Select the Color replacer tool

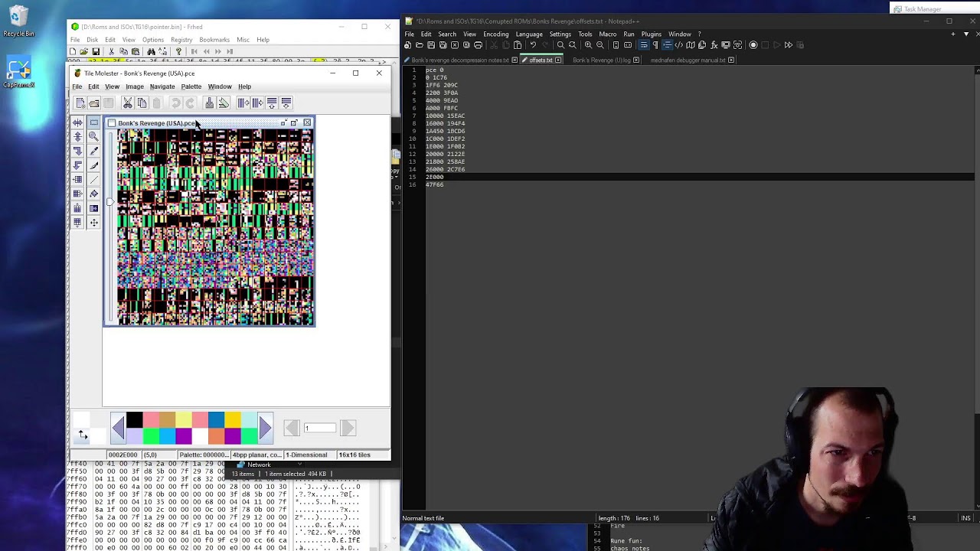pyautogui.click(x=93, y=208)
